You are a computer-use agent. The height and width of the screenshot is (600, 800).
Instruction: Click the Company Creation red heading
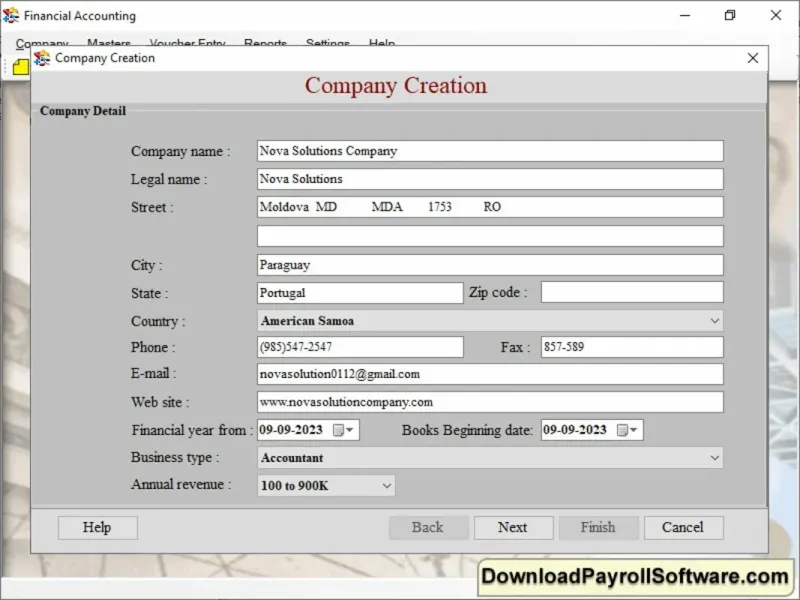point(396,86)
